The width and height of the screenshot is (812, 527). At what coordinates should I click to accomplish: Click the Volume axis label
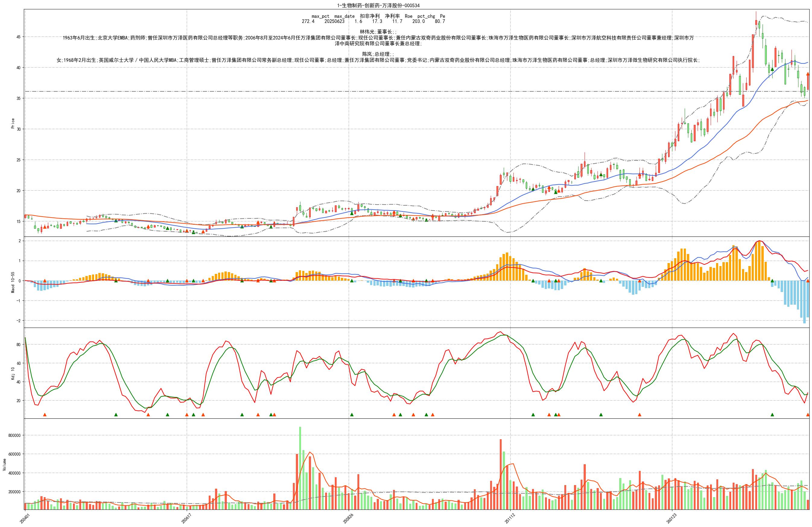point(4,465)
